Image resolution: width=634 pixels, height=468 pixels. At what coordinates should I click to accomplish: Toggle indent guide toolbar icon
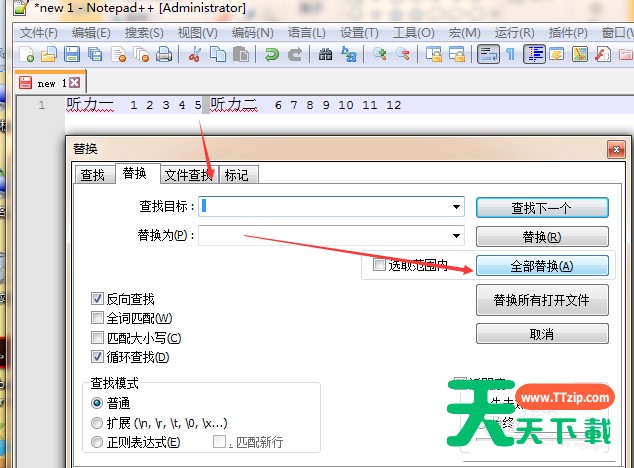tap(535, 54)
